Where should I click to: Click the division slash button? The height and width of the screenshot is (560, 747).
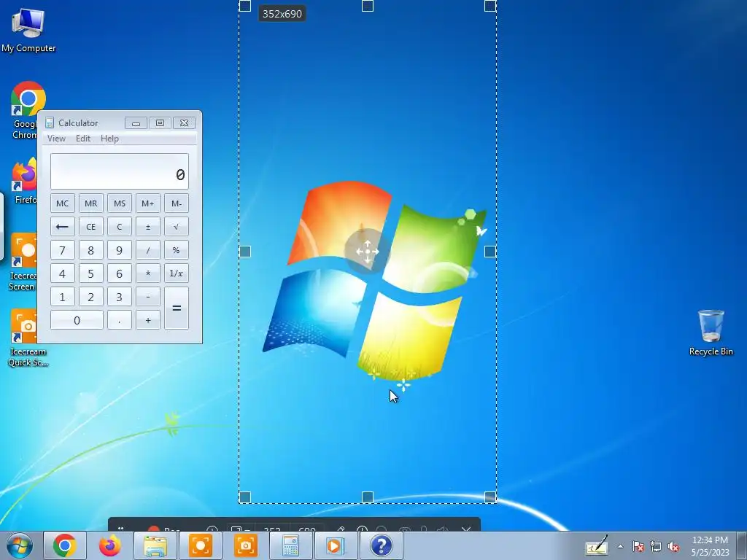click(x=147, y=250)
